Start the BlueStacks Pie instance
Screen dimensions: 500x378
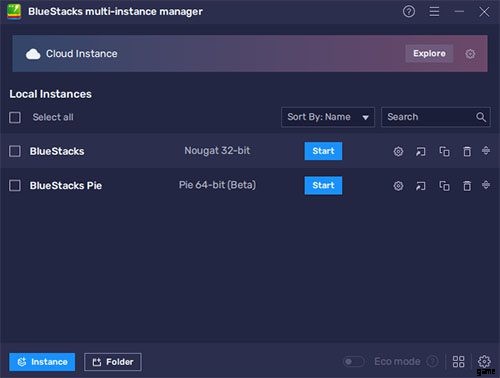[323, 185]
